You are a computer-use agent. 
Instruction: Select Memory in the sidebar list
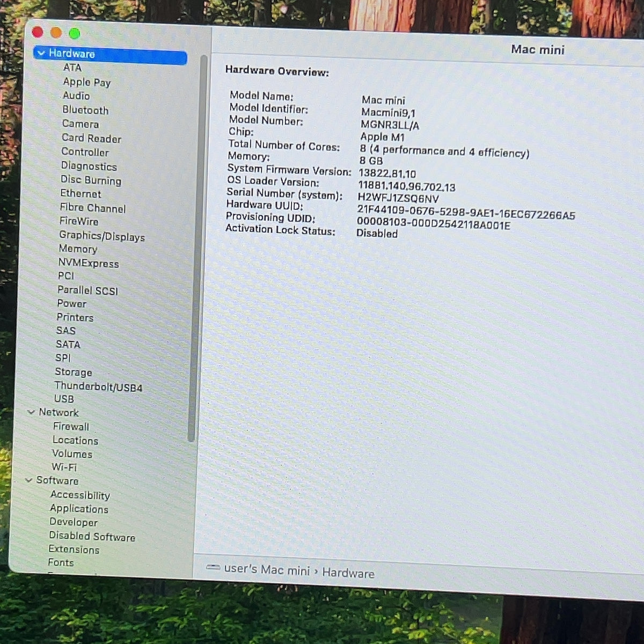click(78, 249)
